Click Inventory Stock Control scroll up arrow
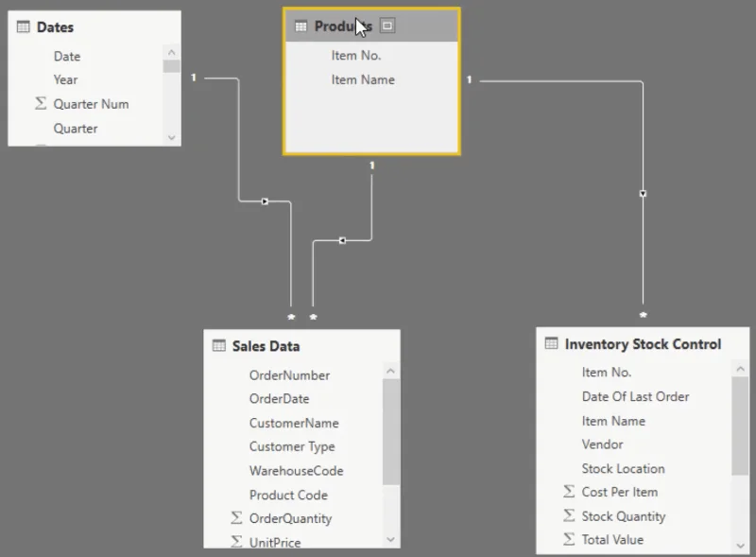The height and width of the screenshot is (557, 756). coord(741,369)
